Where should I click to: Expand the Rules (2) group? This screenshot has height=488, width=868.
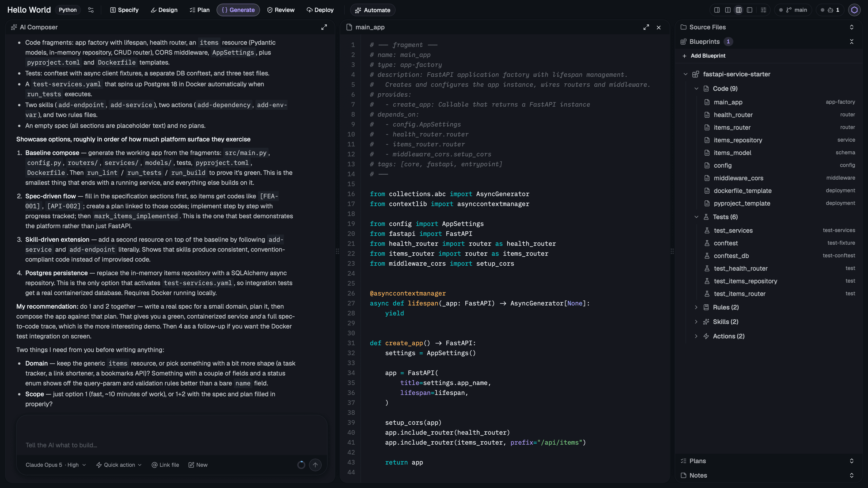coord(696,307)
